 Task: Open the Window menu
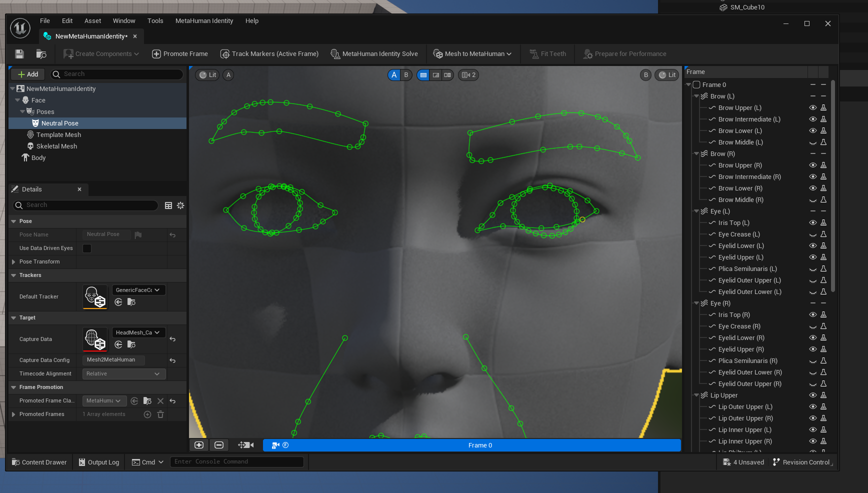click(124, 21)
